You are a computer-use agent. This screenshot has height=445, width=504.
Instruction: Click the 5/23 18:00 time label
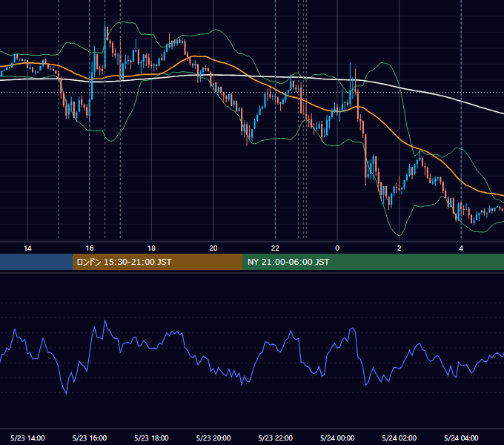[x=151, y=438]
